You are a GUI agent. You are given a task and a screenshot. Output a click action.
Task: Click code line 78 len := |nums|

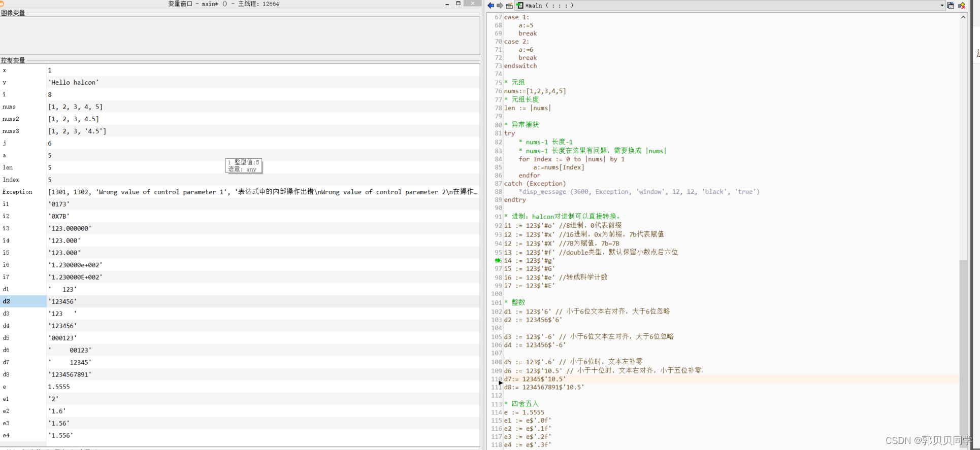(x=528, y=108)
